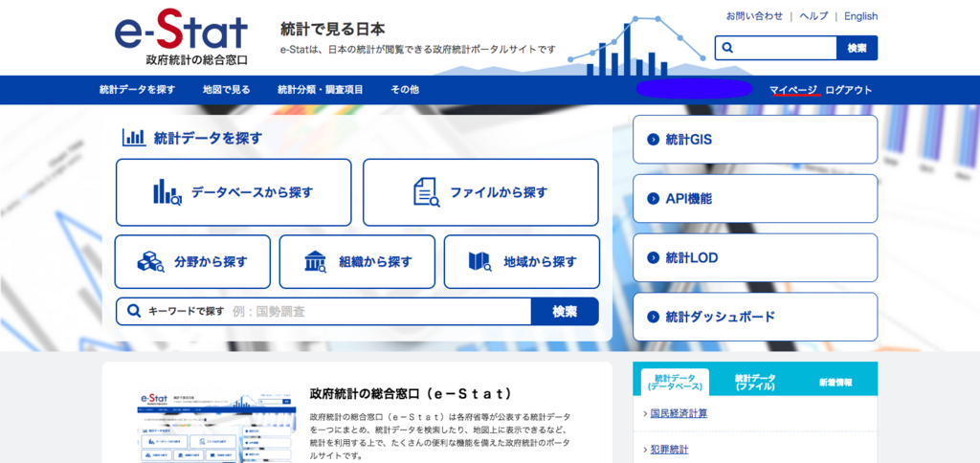Click the magnifier icon in header search box

[727, 48]
